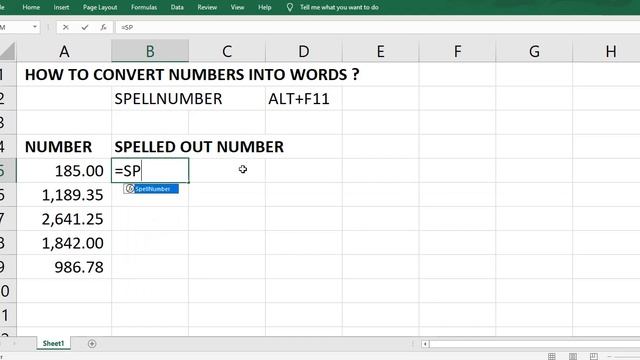
Task: Open the Review ribbon tab
Action: (x=207, y=7)
